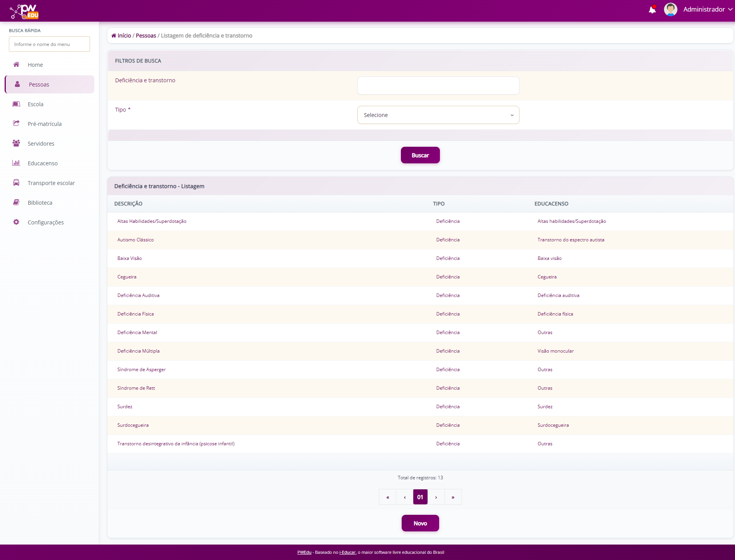Open the Biblioteca menu item

[x=40, y=203]
